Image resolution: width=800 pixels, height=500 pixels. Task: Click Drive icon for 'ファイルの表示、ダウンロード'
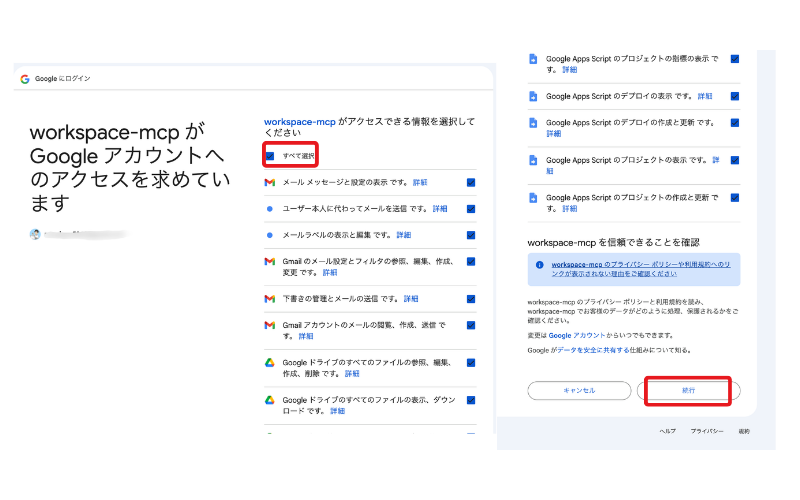270,400
